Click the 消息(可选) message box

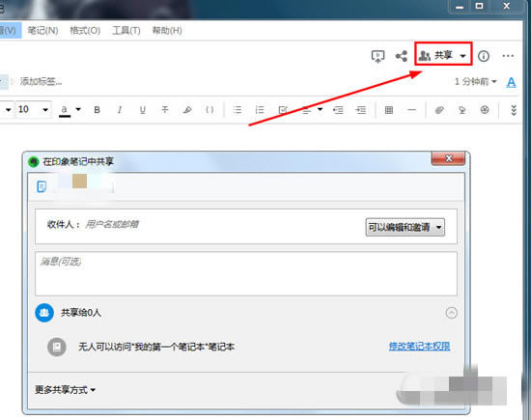coord(246,273)
